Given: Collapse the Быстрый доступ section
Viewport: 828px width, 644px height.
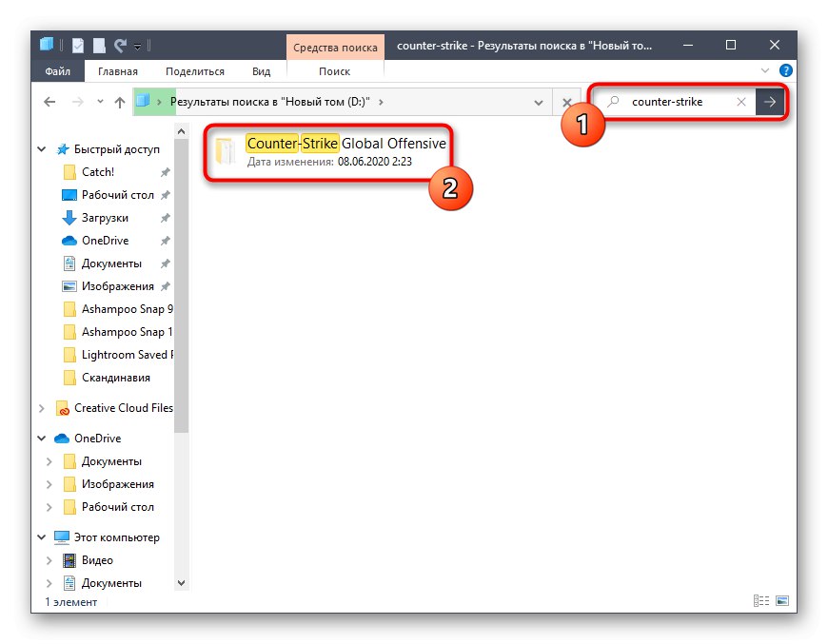Looking at the screenshot, I should pyautogui.click(x=42, y=149).
